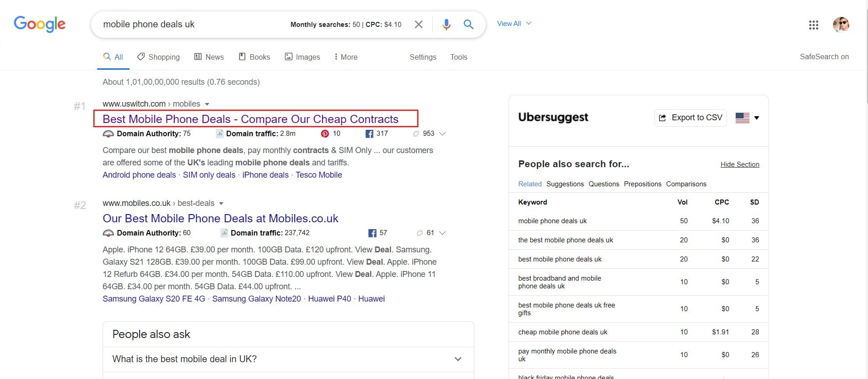This screenshot has width=868, height=379.
Task: Click backlinks icon beside 953
Action: point(416,133)
